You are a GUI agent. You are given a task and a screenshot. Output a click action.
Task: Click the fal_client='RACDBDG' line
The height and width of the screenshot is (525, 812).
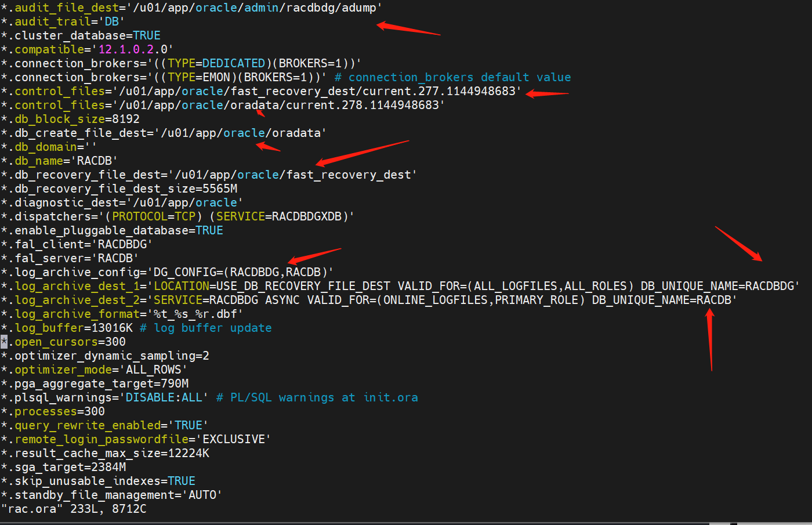point(77,244)
